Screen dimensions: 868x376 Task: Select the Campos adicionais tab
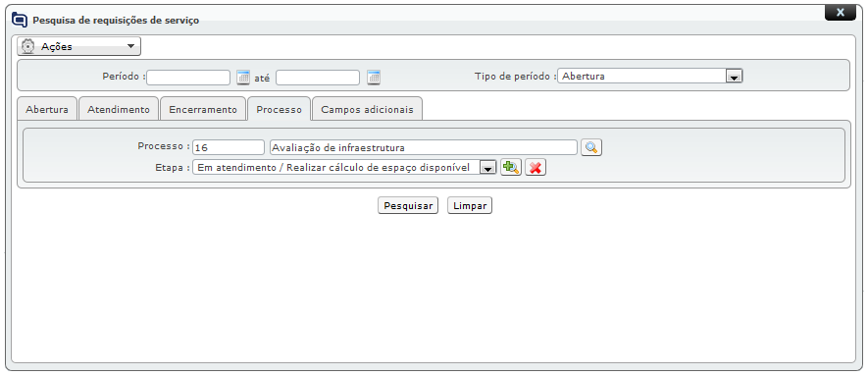[x=367, y=110]
